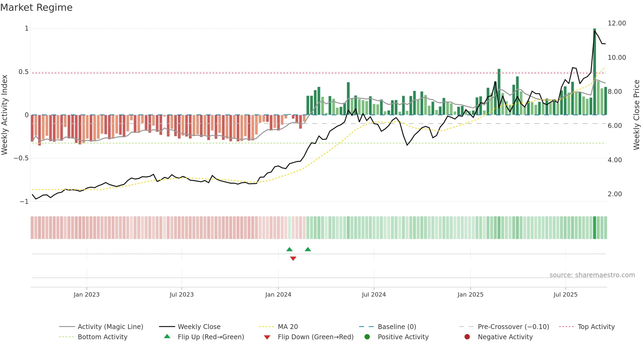Click the Jan 2023 axis label
This screenshot has height=362, width=644.
pyautogui.click(x=87, y=295)
